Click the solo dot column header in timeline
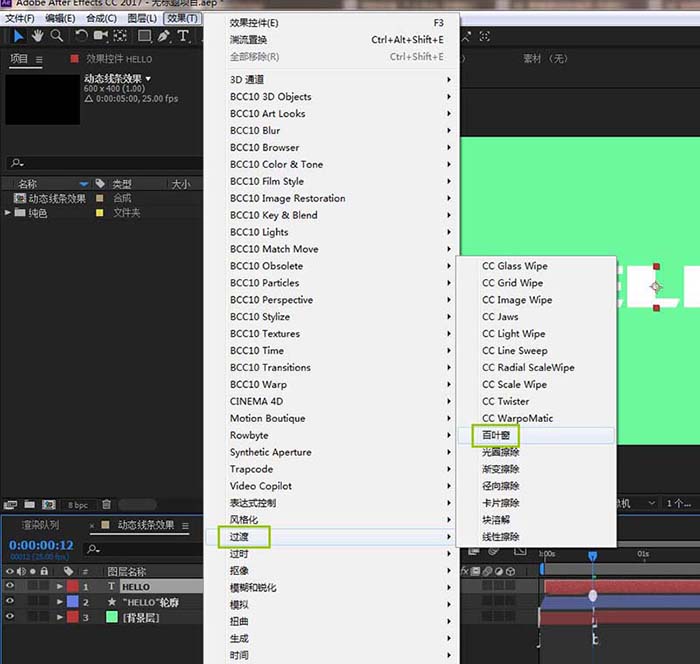The height and width of the screenshot is (664, 700). 33,571
